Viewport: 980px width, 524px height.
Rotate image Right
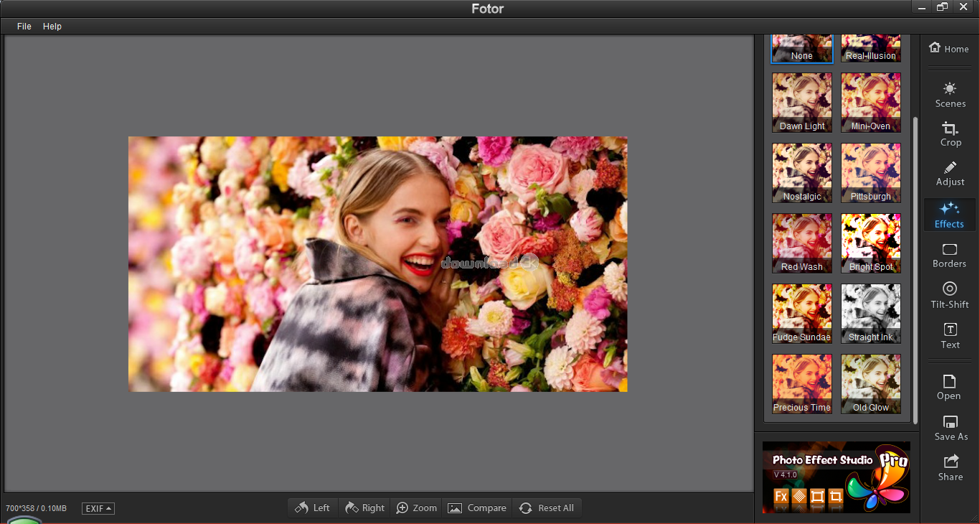click(364, 507)
